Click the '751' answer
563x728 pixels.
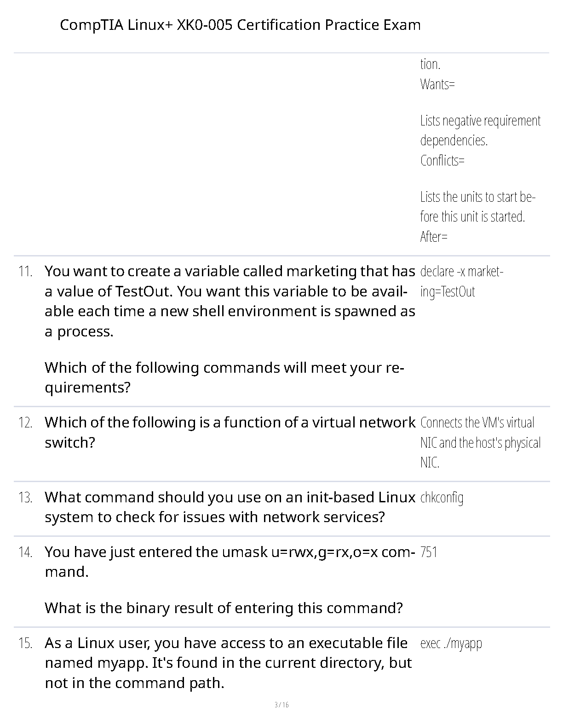(429, 552)
